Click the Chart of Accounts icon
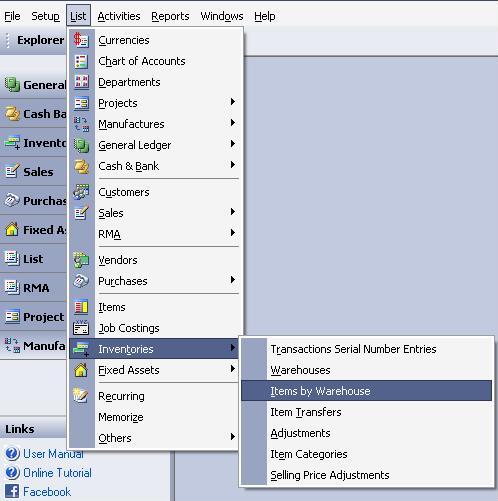Image resolution: width=498 pixels, height=501 pixels. 81,61
